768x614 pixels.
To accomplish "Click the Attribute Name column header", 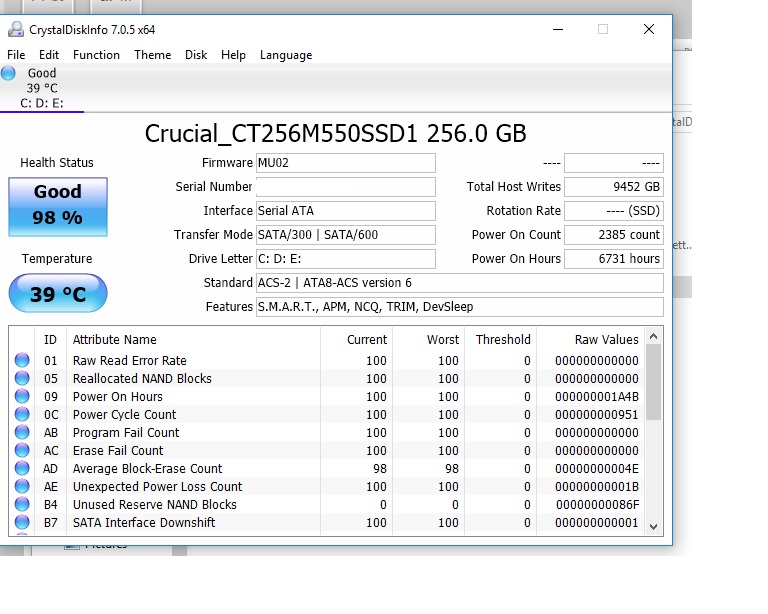I will click(x=193, y=339).
